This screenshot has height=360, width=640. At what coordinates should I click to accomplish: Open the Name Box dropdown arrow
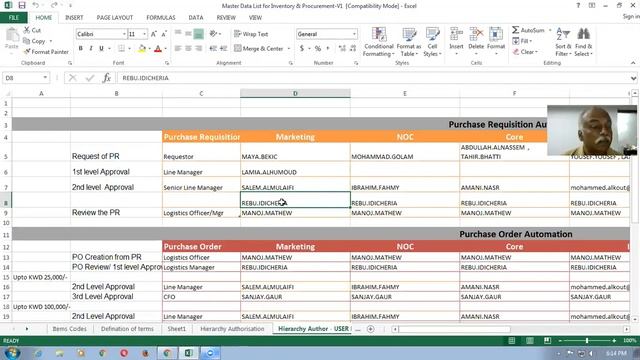click(x=45, y=78)
